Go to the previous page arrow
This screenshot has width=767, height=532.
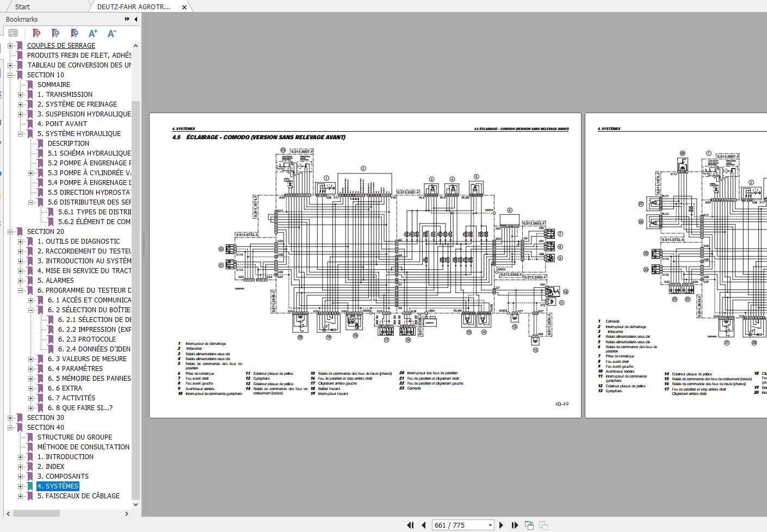424,525
